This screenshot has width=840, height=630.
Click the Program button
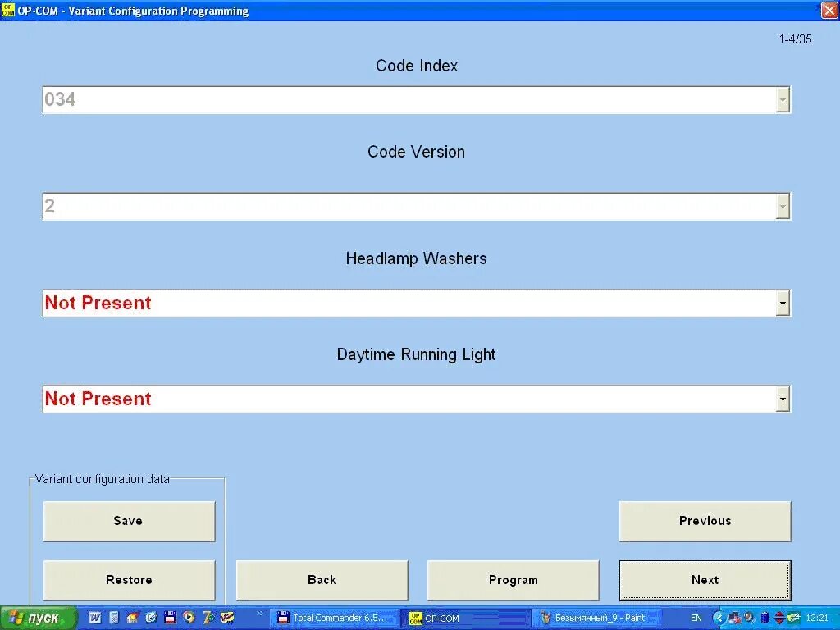click(514, 580)
